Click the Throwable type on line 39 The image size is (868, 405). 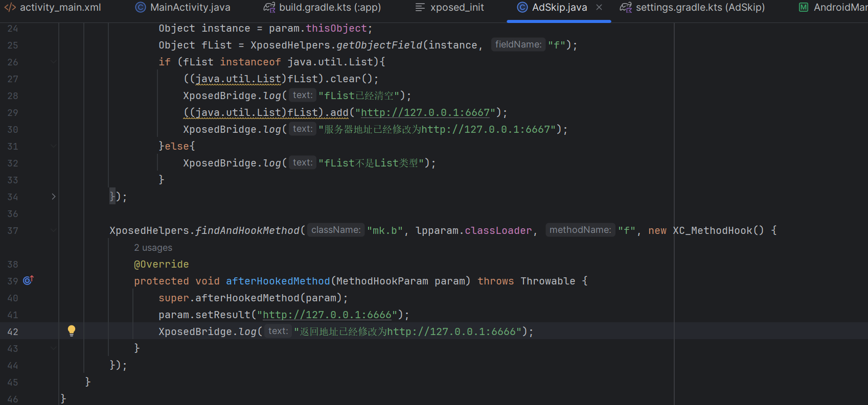point(548,281)
